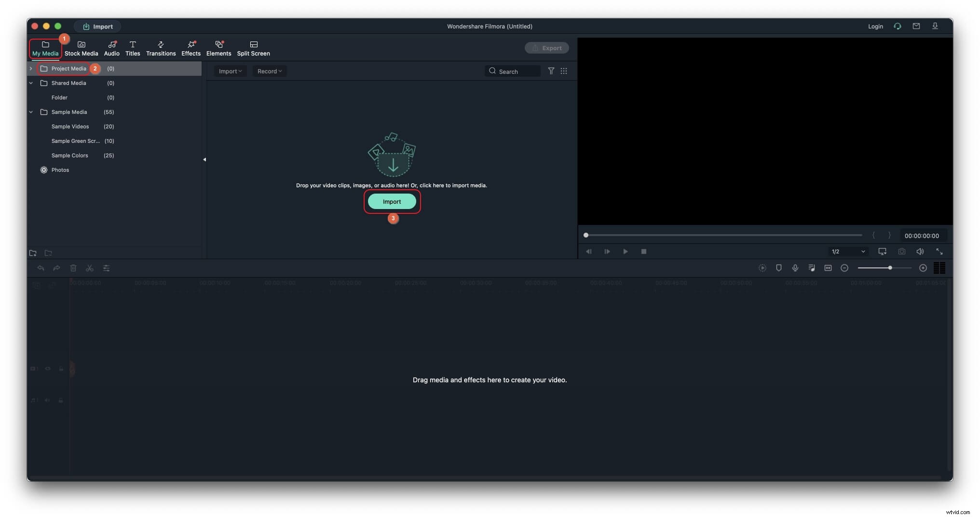Toggle speaker volume icon under the preview window
980x517 pixels.
point(920,252)
